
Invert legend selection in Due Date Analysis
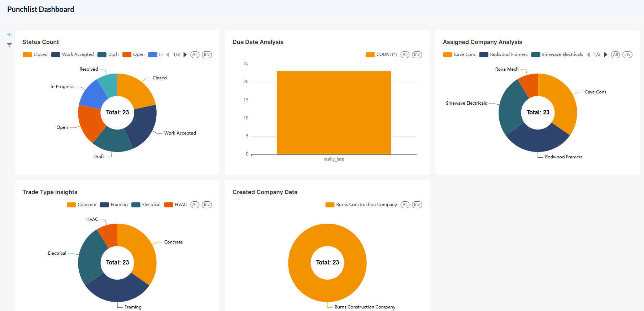point(417,54)
